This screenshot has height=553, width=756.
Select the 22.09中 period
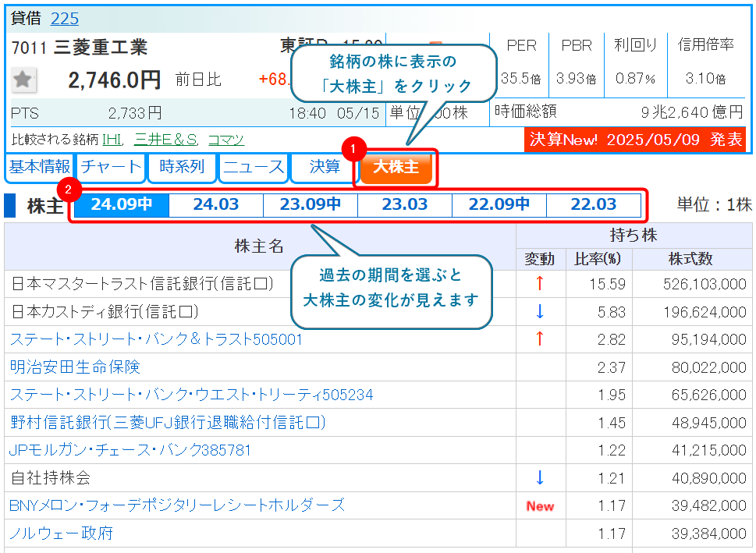coord(499,205)
